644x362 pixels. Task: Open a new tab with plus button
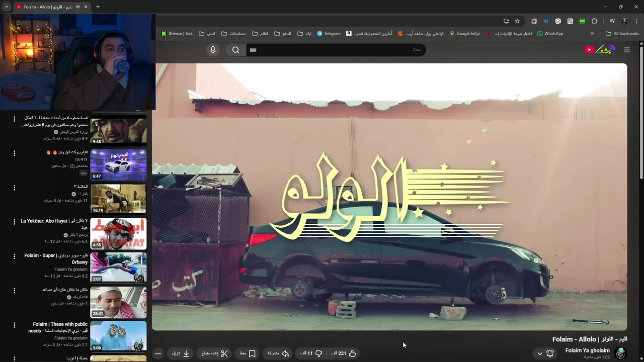[x=98, y=7]
